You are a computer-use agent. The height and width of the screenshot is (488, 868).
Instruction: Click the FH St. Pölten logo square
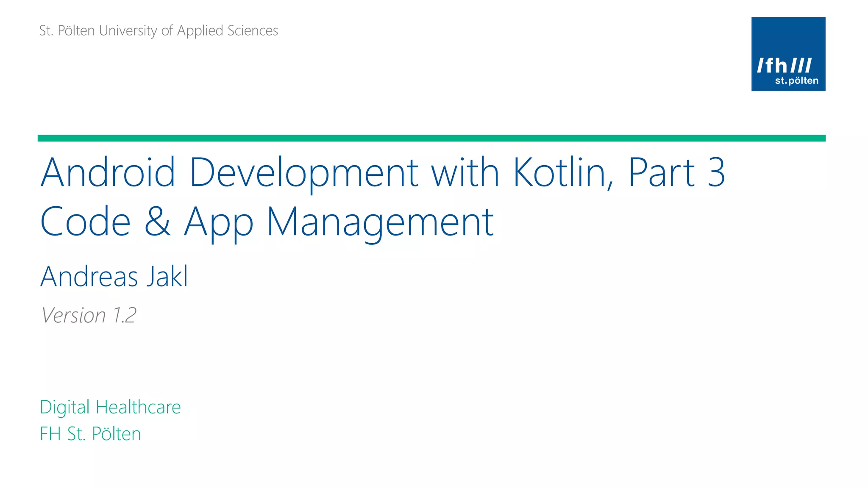(x=788, y=38)
